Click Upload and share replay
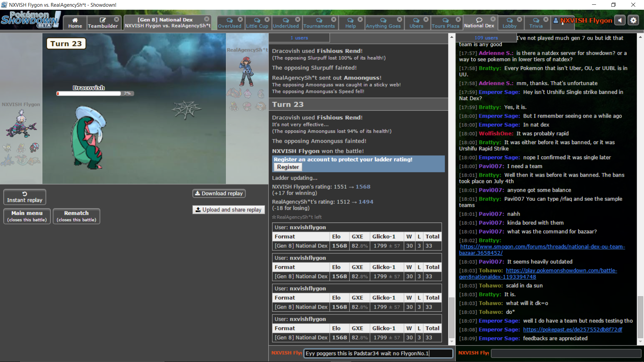The width and height of the screenshot is (644, 362). point(228,209)
